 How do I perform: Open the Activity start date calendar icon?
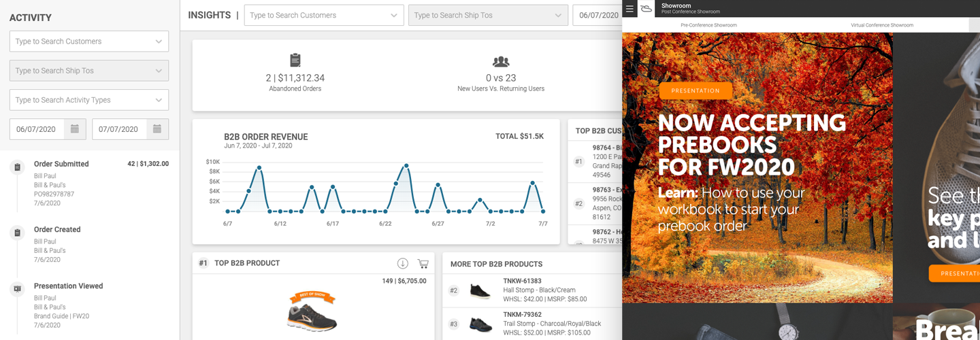pos(75,129)
